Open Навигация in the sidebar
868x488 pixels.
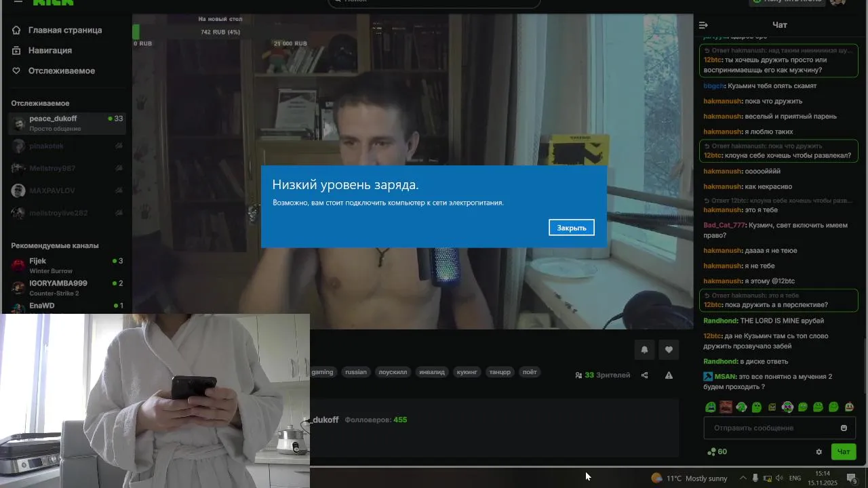click(x=50, y=50)
